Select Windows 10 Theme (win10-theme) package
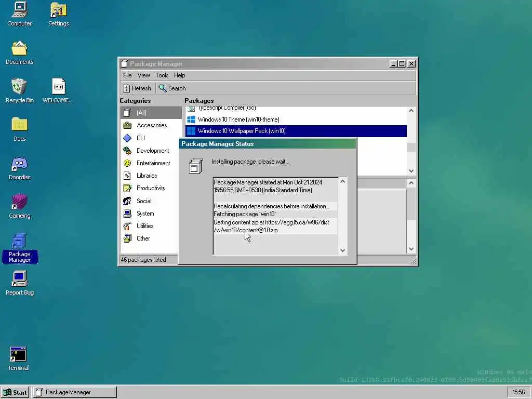The height and width of the screenshot is (399, 532). 296,119
